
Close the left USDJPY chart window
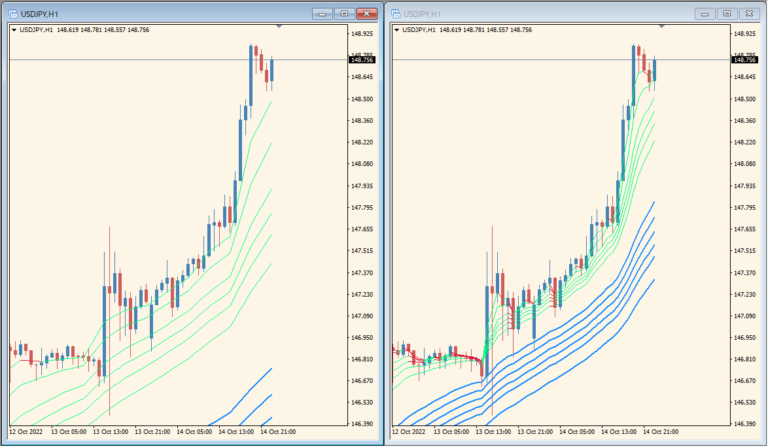pyautogui.click(x=368, y=13)
